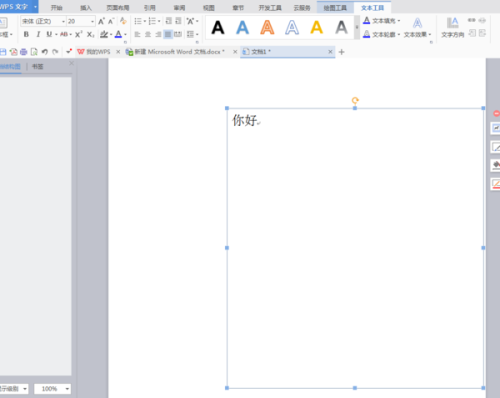500x398 pixels.
Task: Switch to 插入 ribbon tab
Action: 86,8
